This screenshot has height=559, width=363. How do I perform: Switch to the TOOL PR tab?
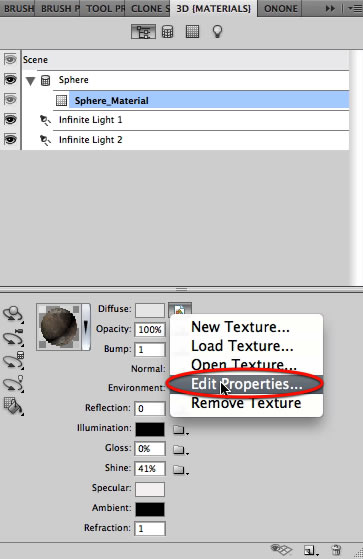pyautogui.click(x=103, y=8)
